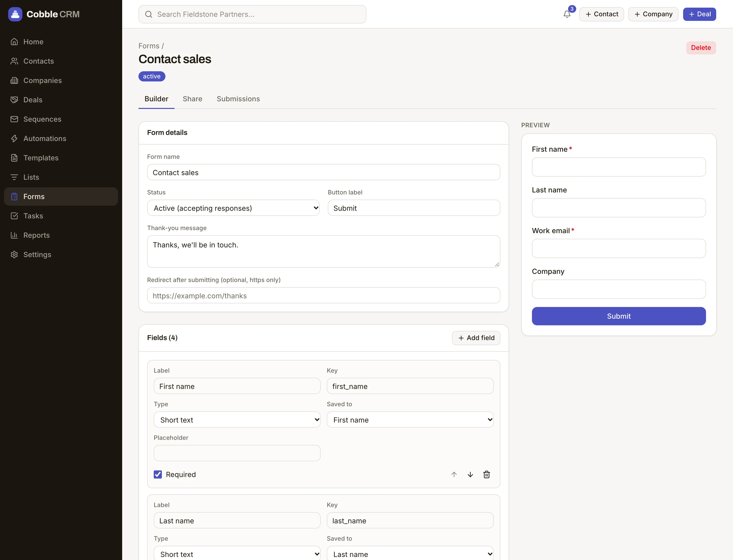The image size is (733, 560).
Task: Open Type dropdown for First name field
Action: [x=237, y=420]
